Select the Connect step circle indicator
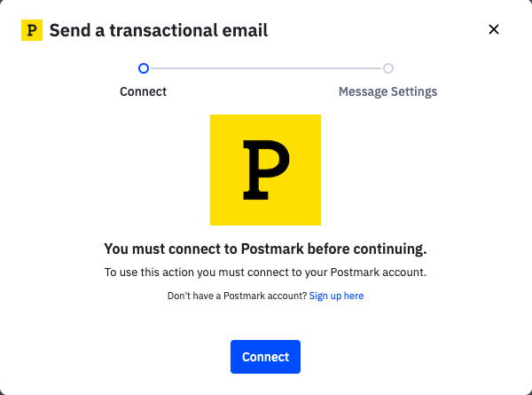Screen dimensions: 532x395 [144, 68]
